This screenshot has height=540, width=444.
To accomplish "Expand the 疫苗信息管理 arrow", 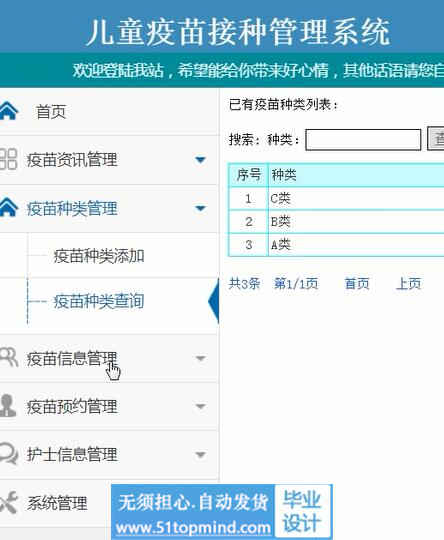I will pos(200,358).
